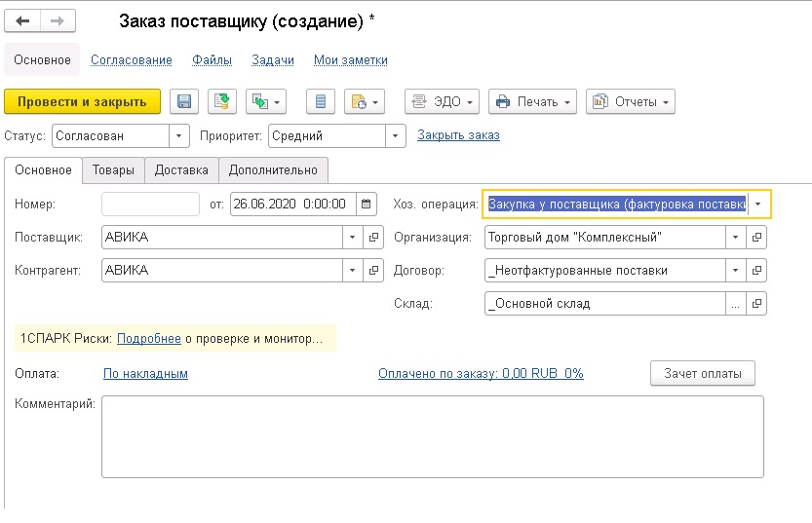Viewport: 812px width, 523px height.
Task: Open the 1СПАРК Риски Подробнее link
Action: [x=149, y=339]
